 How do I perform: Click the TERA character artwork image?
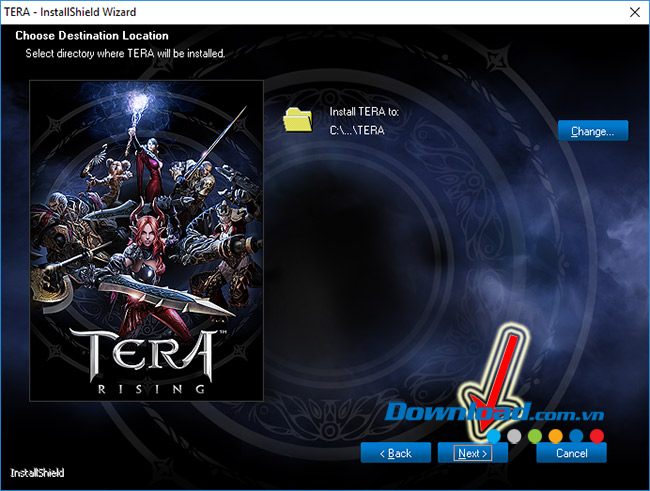click(146, 200)
